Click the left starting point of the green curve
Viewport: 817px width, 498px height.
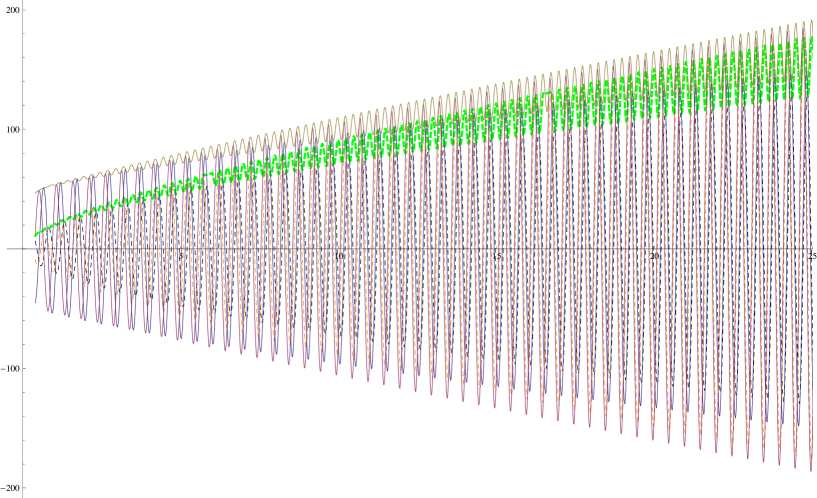tap(36, 235)
